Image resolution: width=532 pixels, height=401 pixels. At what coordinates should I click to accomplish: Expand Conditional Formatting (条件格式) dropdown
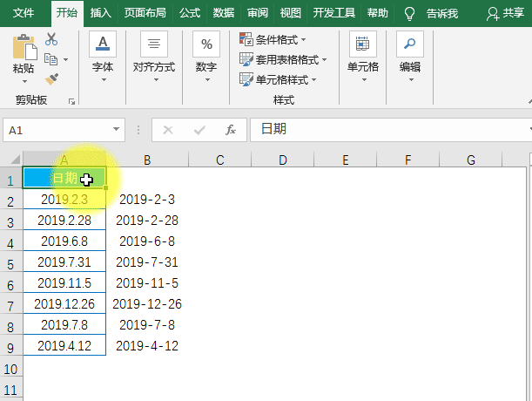[x=302, y=40]
